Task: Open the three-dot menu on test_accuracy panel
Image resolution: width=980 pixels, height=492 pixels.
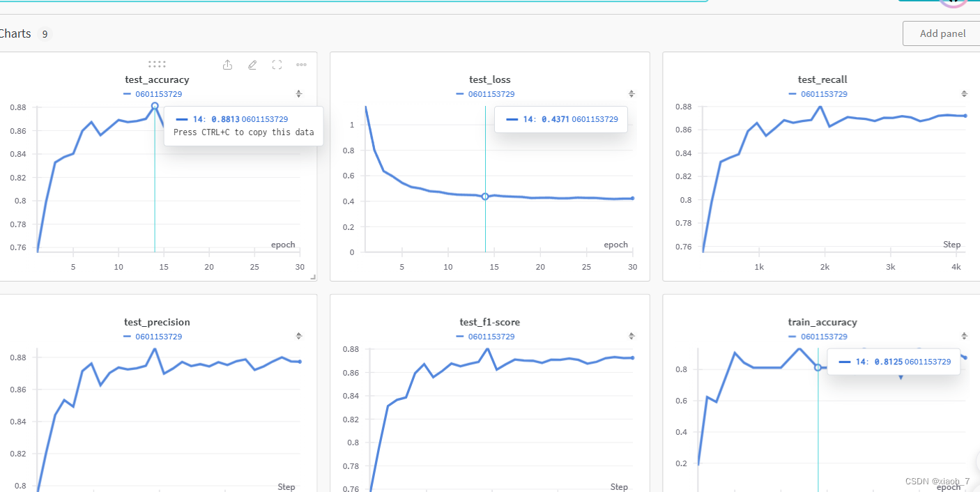Action: point(301,65)
